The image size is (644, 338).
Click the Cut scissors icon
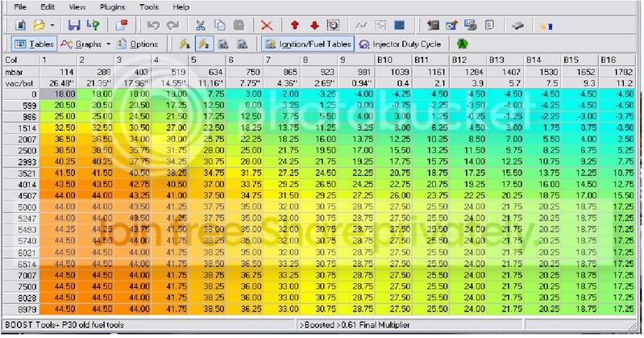click(200, 26)
